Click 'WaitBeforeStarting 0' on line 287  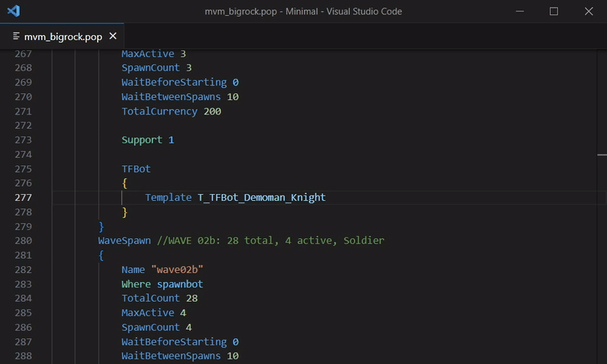(x=180, y=342)
